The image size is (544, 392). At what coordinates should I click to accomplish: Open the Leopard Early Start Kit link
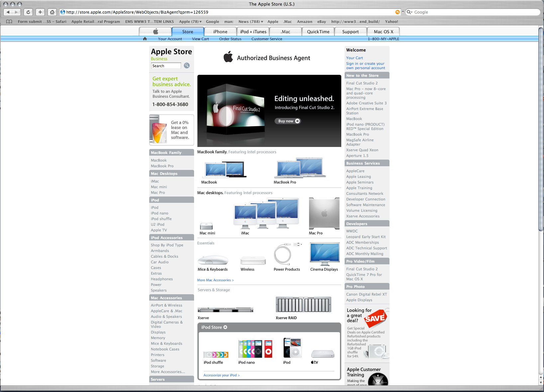click(x=366, y=237)
